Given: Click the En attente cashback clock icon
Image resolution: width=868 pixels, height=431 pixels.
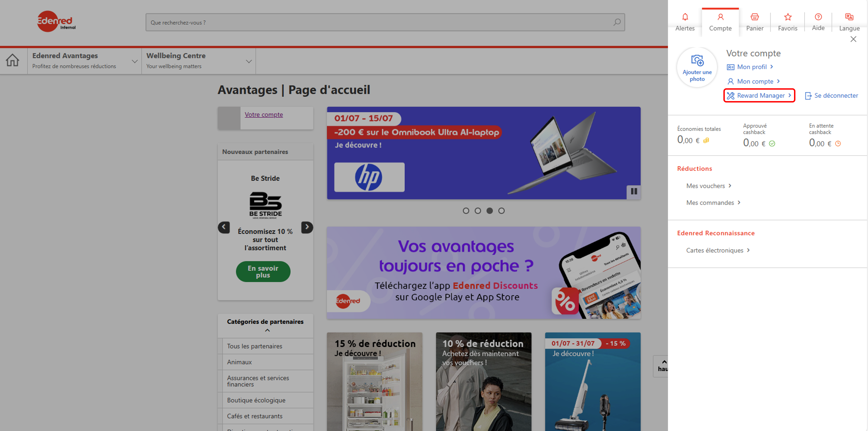Looking at the screenshot, I should point(838,144).
